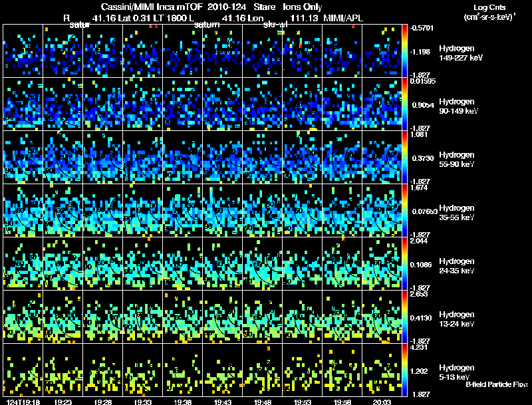Open the 24-35 keV panel at 19:48
Viewport: 532px width, 405px height.
click(262, 264)
